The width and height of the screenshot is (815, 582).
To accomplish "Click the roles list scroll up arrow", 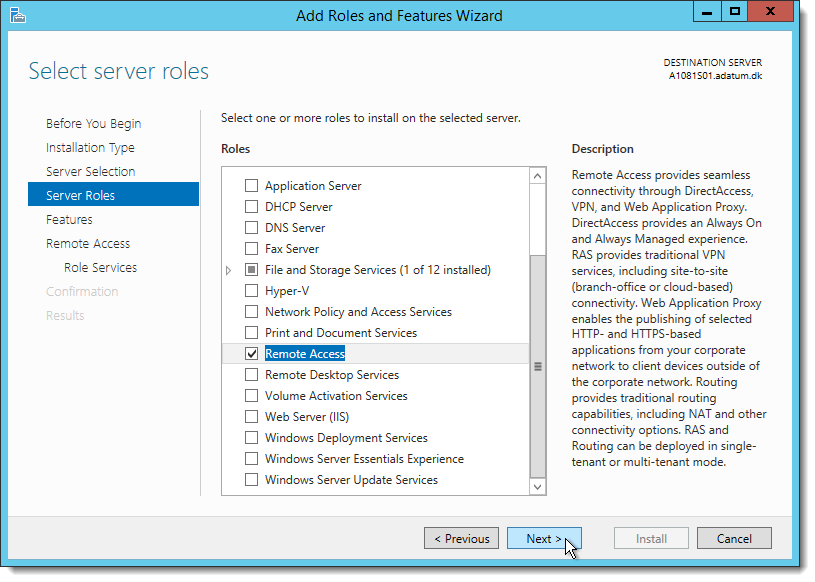I will tap(537, 176).
